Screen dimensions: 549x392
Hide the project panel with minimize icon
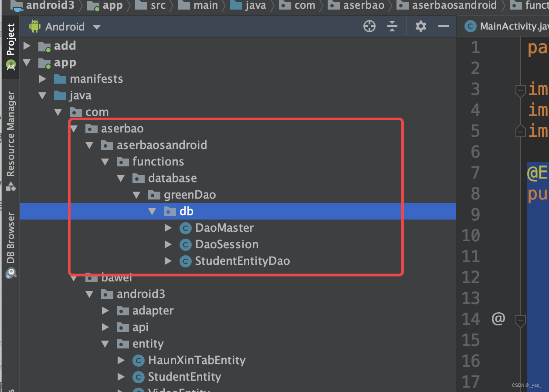click(x=444, y=27)
